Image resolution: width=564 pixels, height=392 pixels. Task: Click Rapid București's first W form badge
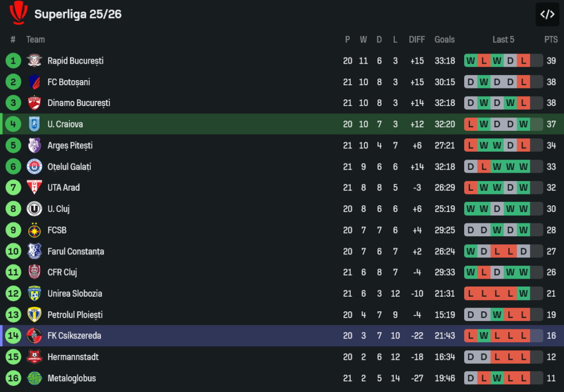coord(470,60)
